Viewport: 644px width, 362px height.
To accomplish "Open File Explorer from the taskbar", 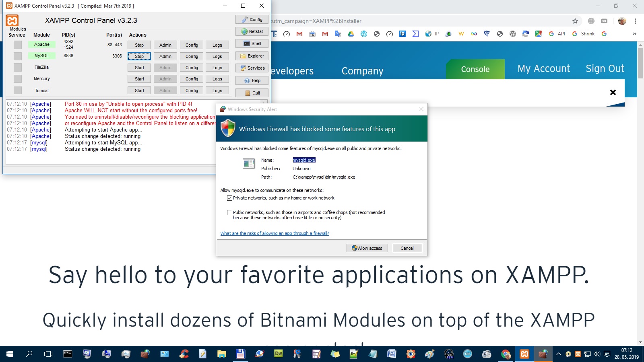I will coord(221,354).
